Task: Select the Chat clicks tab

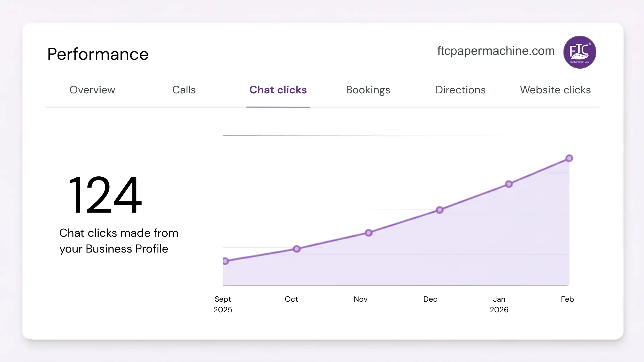Action: [x=278, y=90]
